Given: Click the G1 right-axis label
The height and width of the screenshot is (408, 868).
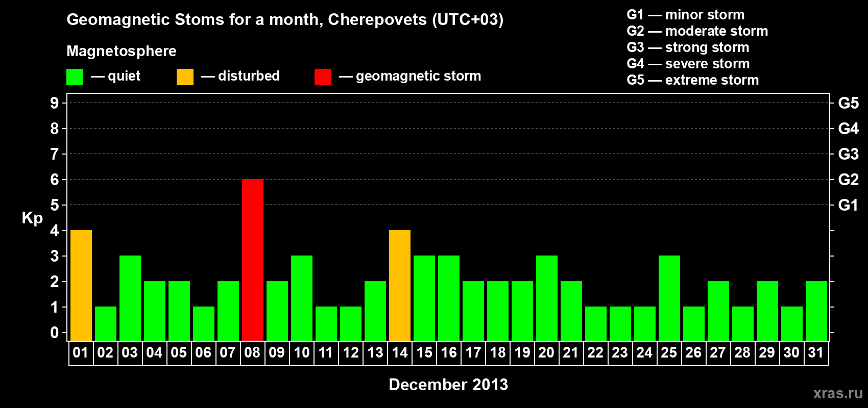Looking at the screenshot, I should (x=848, y=205).
